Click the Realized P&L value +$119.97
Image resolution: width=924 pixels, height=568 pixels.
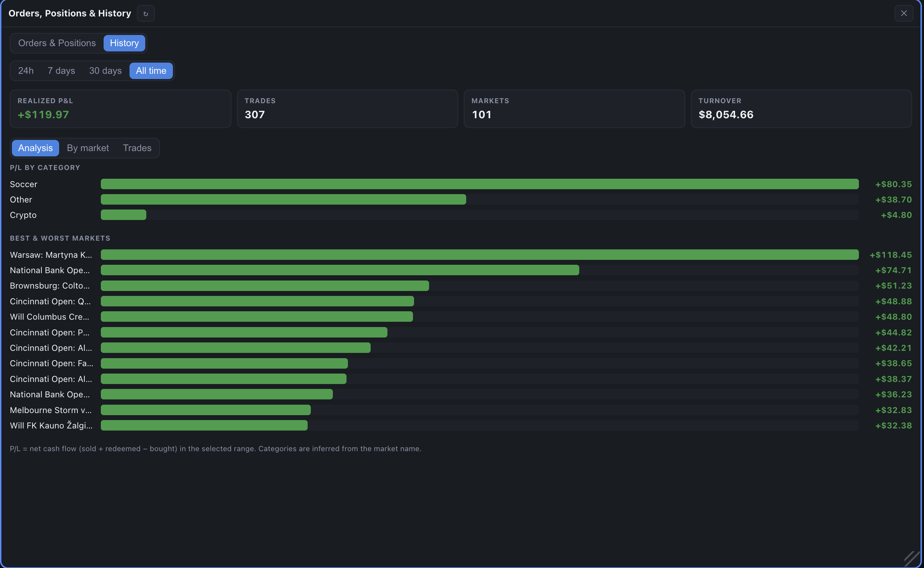(x=43, y=115)
